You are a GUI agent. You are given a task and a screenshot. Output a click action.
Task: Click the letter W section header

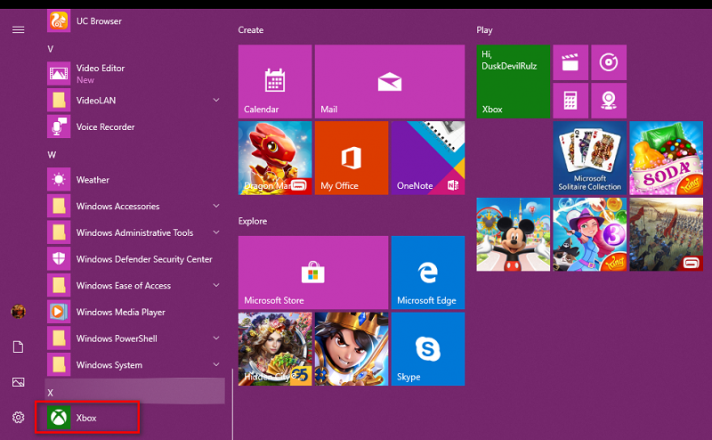coord(52,155)
